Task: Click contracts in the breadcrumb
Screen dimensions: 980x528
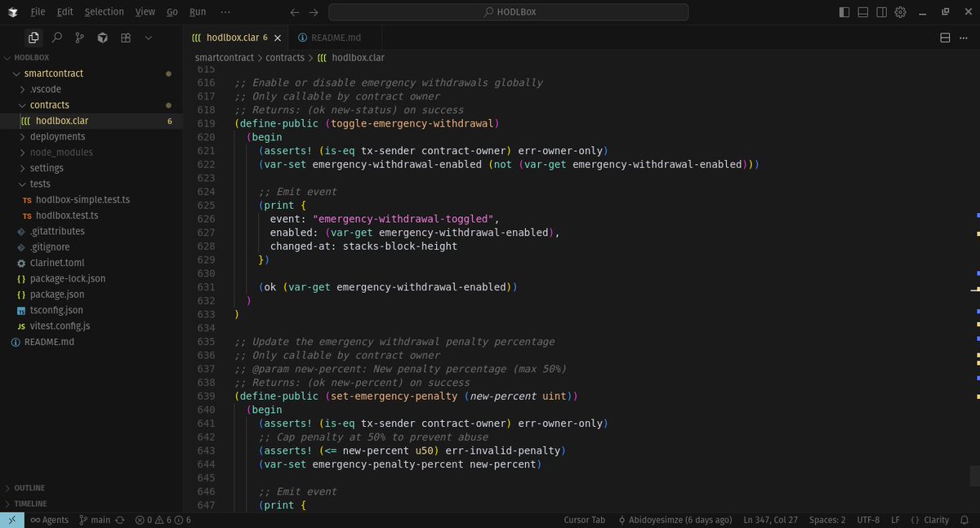Action: (x=285, y=58)
